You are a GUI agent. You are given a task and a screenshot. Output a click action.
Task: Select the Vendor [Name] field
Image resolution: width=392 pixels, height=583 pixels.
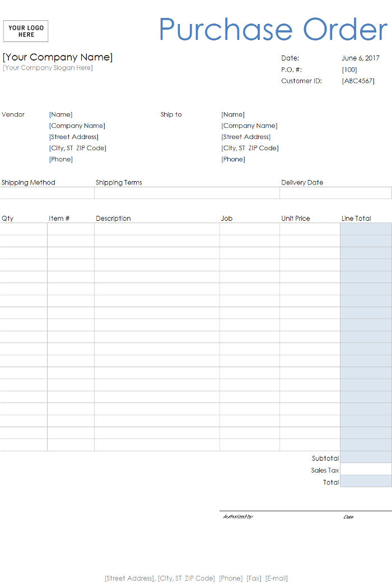coord(60,114)
